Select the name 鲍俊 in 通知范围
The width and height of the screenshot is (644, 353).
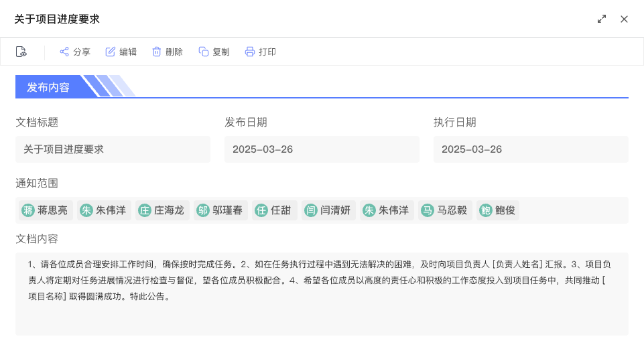point(505,210)
